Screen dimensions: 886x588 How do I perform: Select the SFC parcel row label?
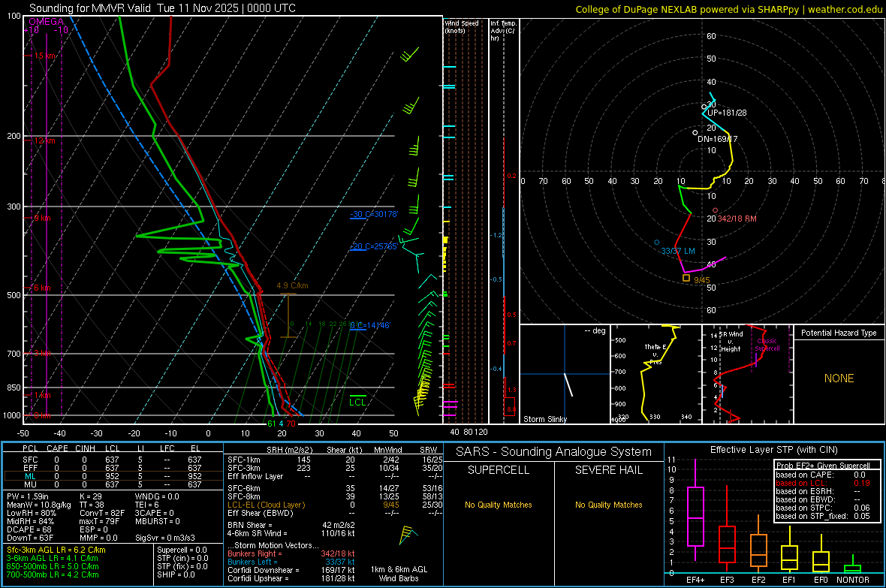click(30, 460)
